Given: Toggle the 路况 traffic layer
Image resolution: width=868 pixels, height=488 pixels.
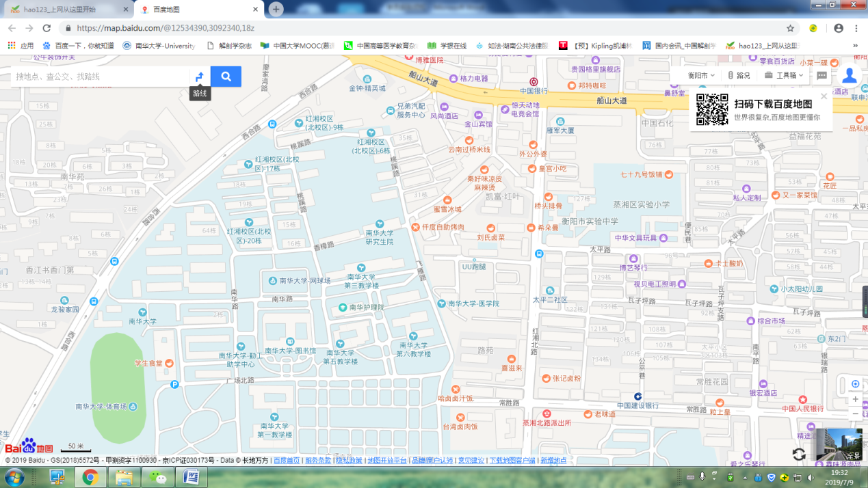Looking at the screenshot, I should [739, 76].
